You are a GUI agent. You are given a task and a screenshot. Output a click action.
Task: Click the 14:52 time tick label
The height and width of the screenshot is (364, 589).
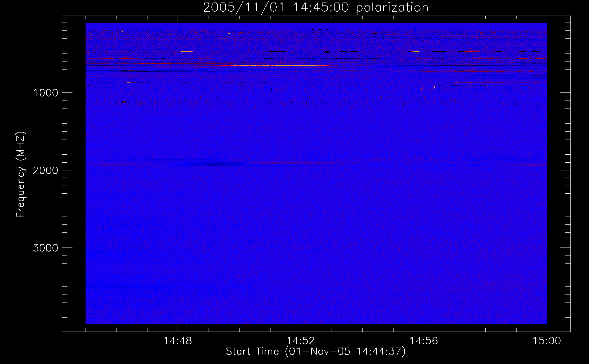point(301,341)
